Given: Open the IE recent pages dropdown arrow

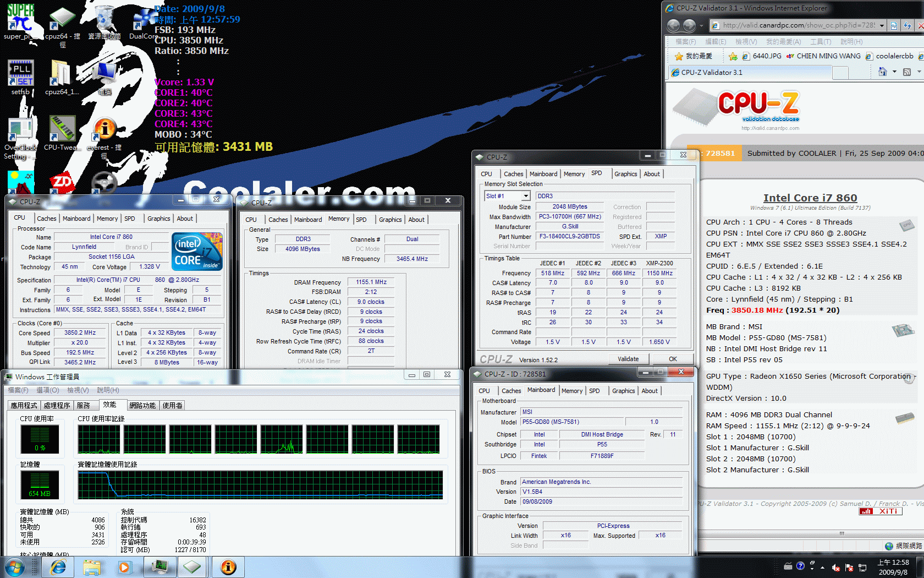Looking at the screenshot, I should 701,25.
